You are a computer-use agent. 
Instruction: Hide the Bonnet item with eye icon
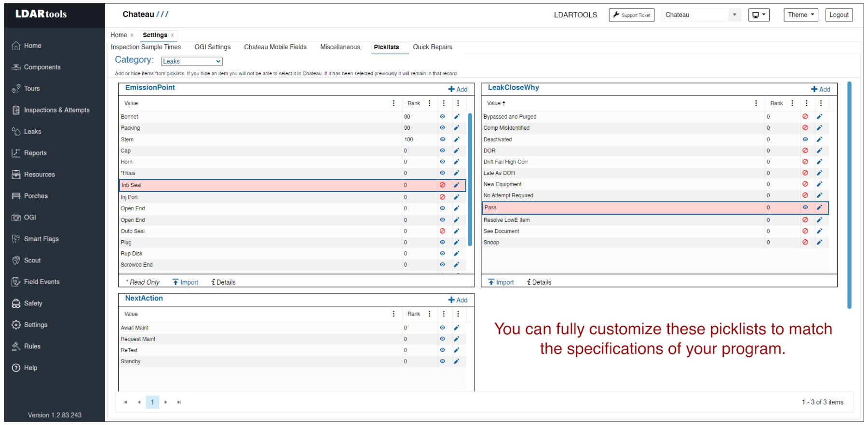pyautogui.click(x=442, y=116)
